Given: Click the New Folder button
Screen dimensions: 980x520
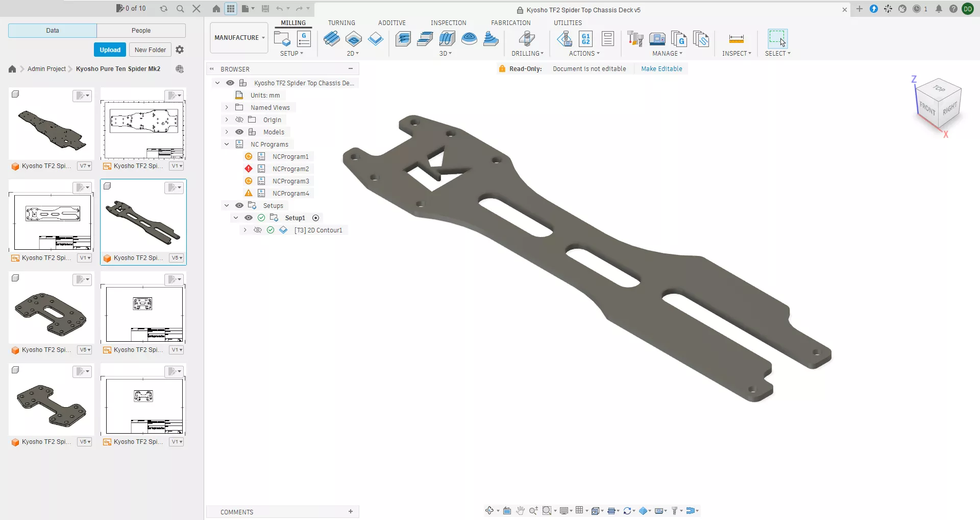Looking at the screenshot, I should (150, 50).
